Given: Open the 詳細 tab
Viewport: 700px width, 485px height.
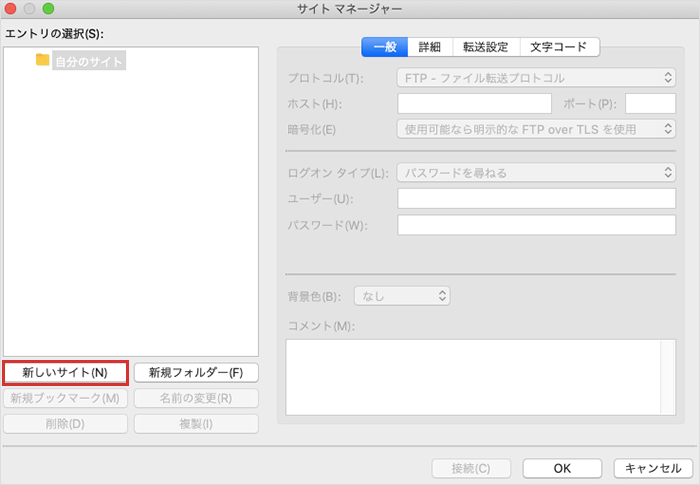Looking at the screenshot, I should pyautogui.click(x=430, y=47).
